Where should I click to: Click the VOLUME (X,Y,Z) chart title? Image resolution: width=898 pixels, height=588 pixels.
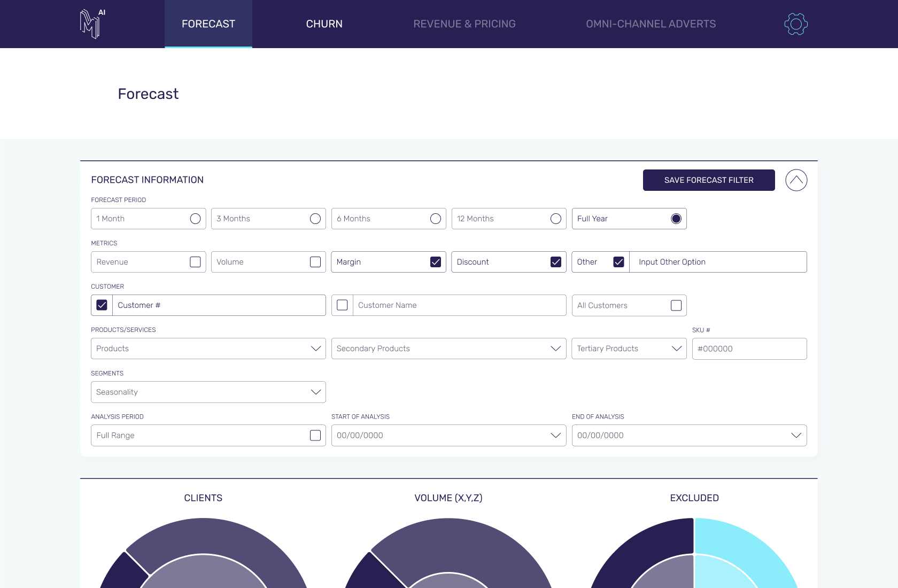pos(448,498)
